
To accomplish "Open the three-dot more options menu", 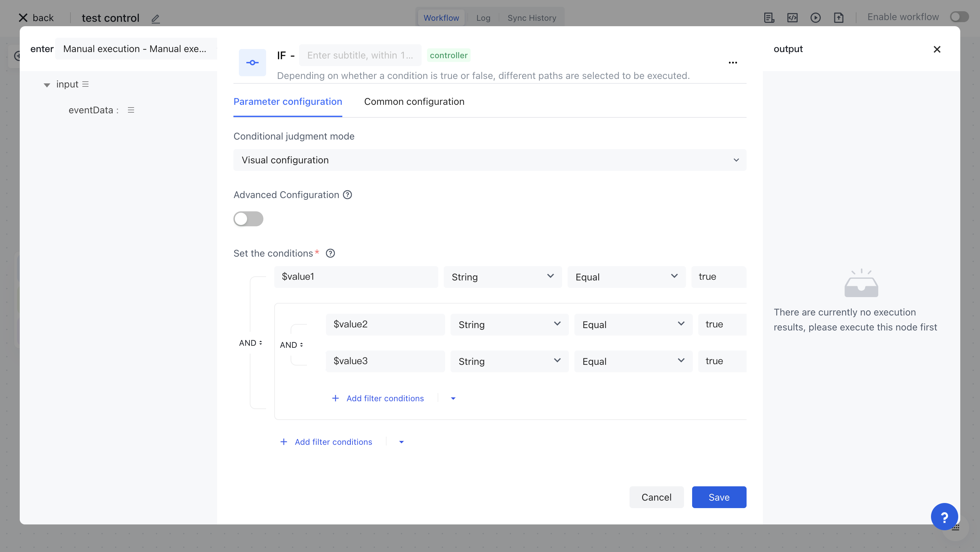I will click(733, 63).
